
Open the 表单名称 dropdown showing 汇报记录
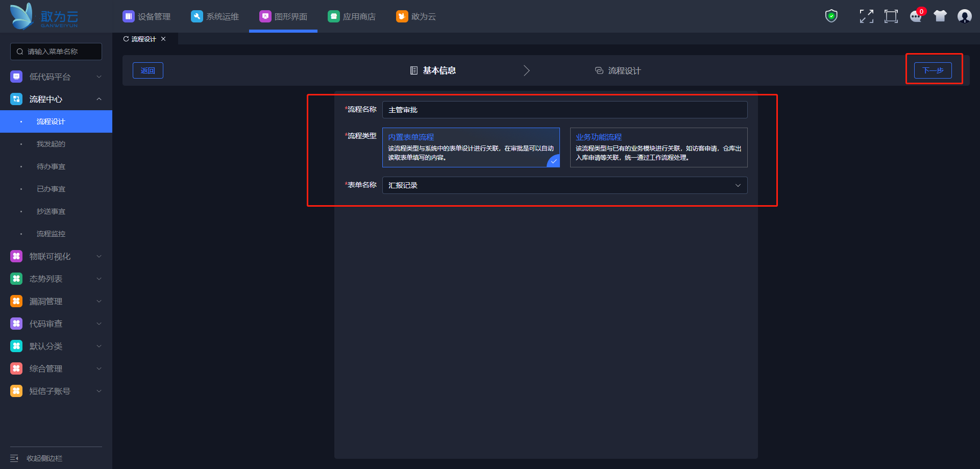click(565, 185)
